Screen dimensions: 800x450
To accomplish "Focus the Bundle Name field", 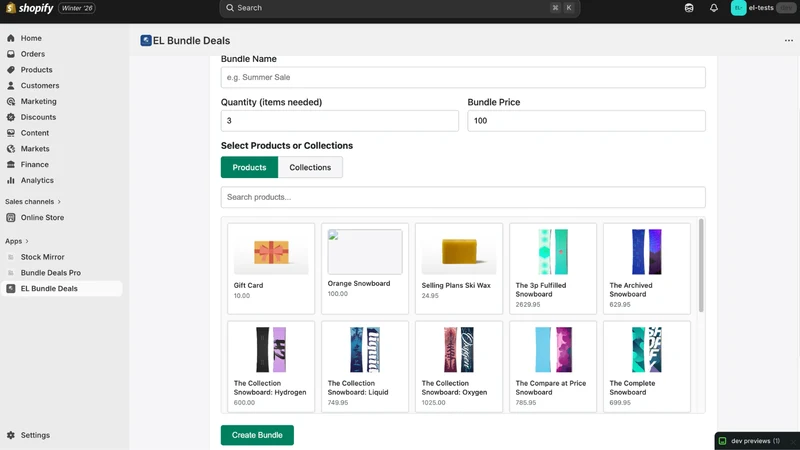I will point(463,78).
